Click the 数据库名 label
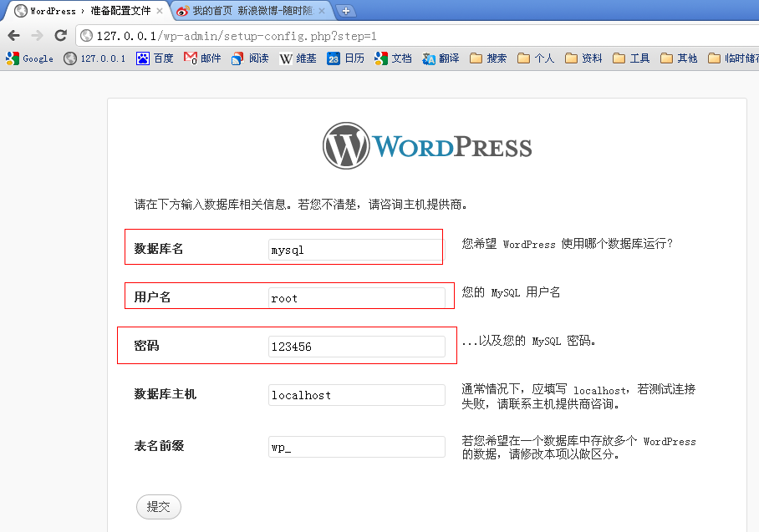Image resolution: width=759 pixels, height=532 pixels. (158, 249)
